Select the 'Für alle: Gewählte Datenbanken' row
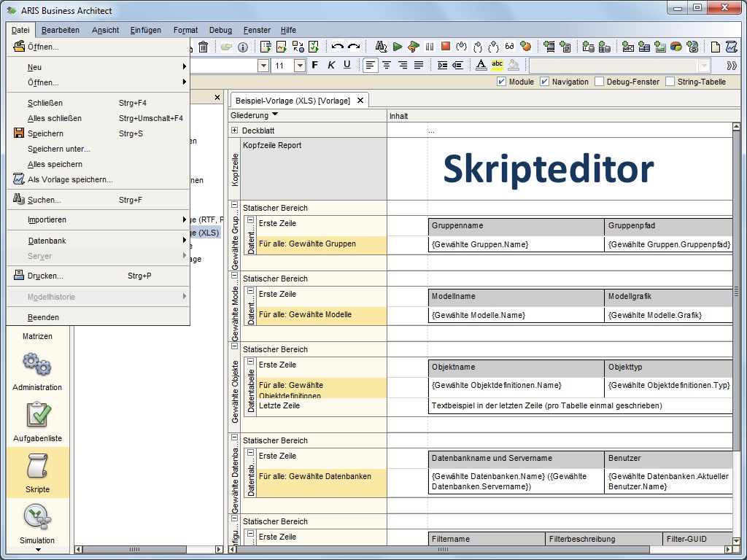 322,483
